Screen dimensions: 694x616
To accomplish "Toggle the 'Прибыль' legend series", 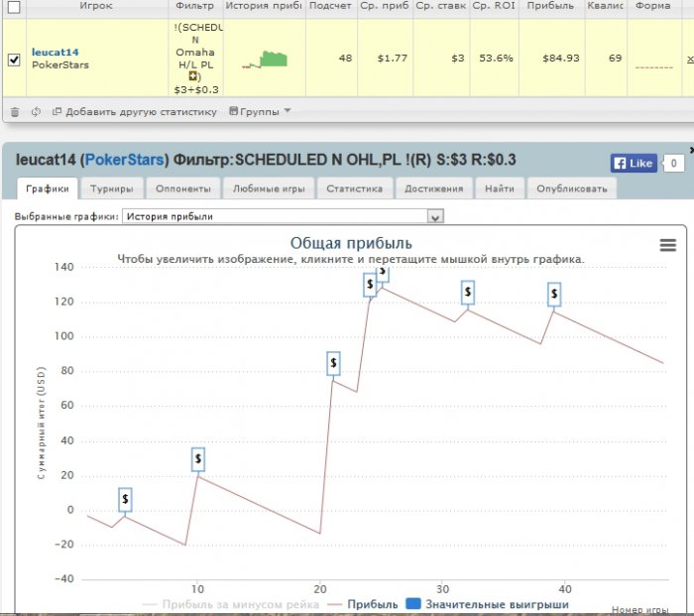I will [x=365, y=604].
